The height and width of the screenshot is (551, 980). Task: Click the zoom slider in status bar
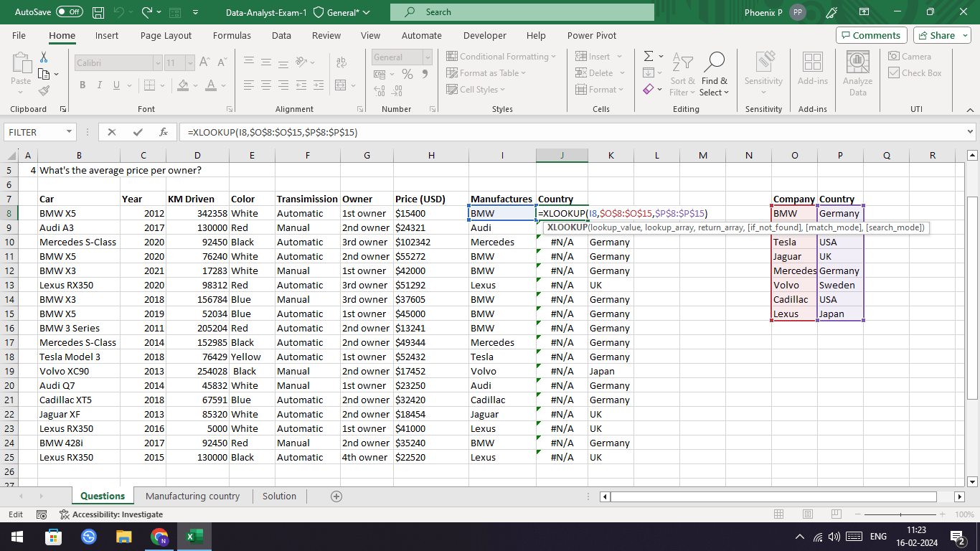[901, 514]
